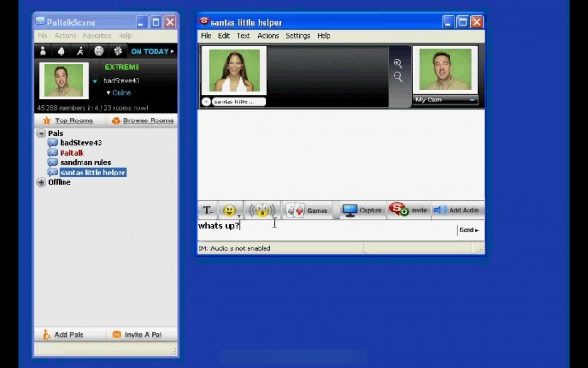588x368 pixels.
Task: Click in the message input field
Action: [x=327, y=230]
